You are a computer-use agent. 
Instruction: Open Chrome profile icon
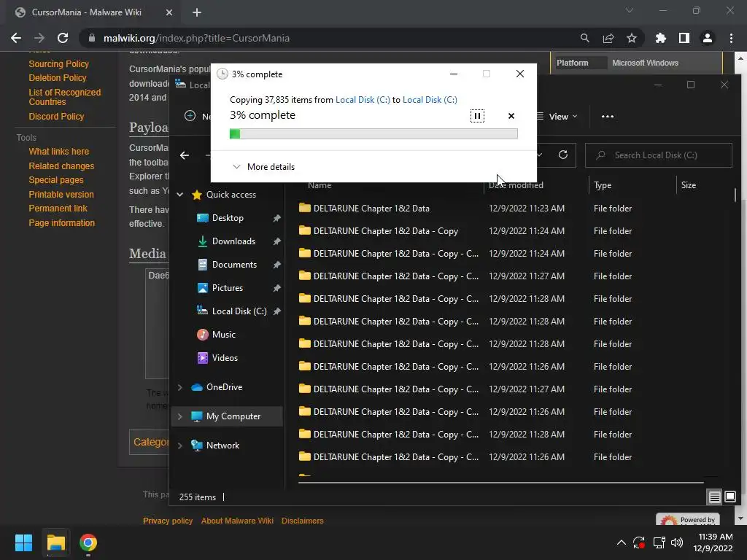(x=707, y=38)
